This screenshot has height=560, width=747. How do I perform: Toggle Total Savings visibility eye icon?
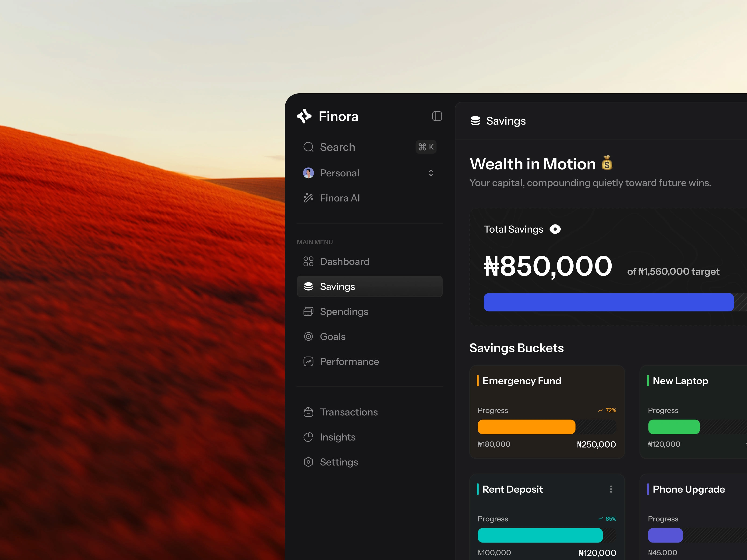click(555, 229)
